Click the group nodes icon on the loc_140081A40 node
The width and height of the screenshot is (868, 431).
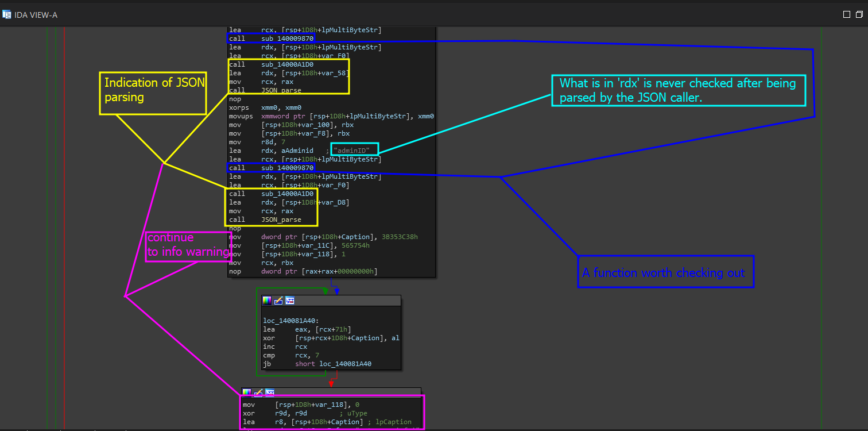pos(290,301)
